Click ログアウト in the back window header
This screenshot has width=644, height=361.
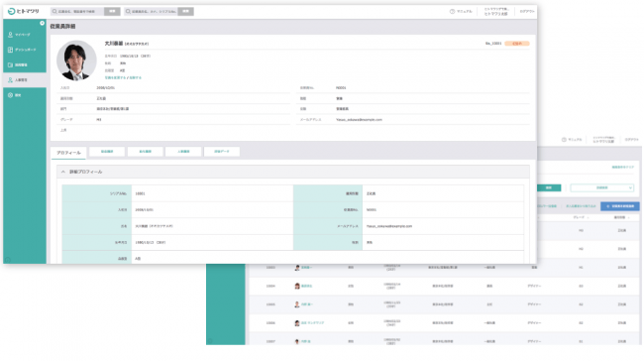coord(632,140)
